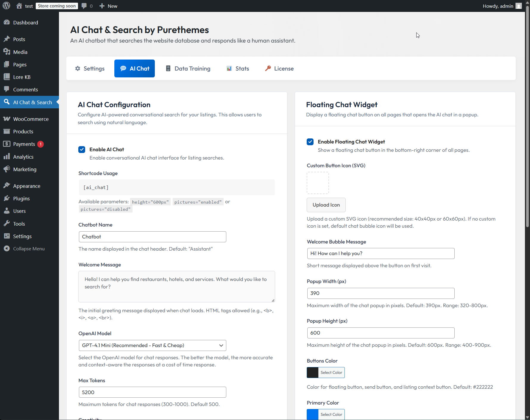530x420 pixels.
Task: Open the comments bubble icon in admin bar
Action: point(84,6)
